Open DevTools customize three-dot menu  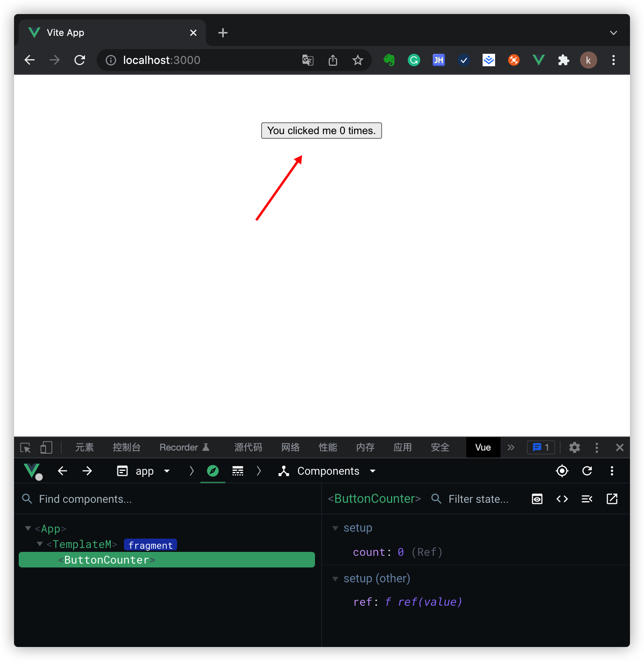(x=596, y=447)
